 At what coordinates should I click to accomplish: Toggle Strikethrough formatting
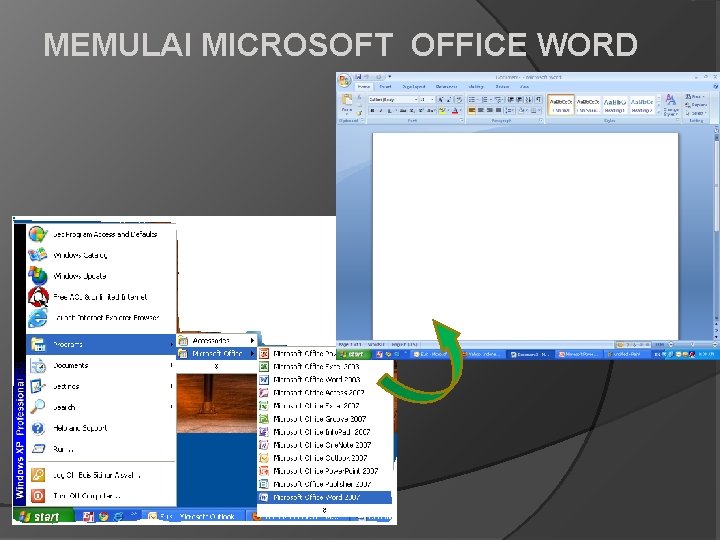[x=403, y=111]
